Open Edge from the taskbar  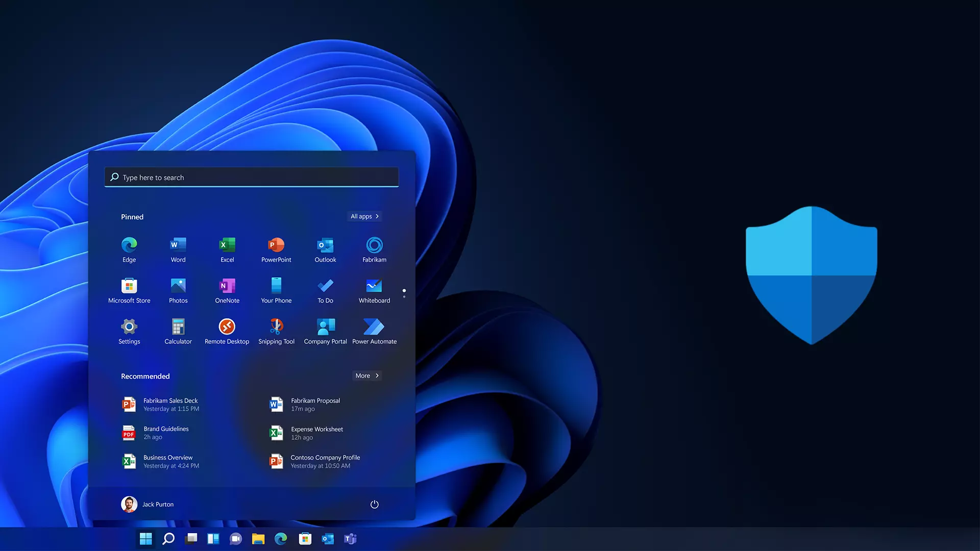(281, 539)
